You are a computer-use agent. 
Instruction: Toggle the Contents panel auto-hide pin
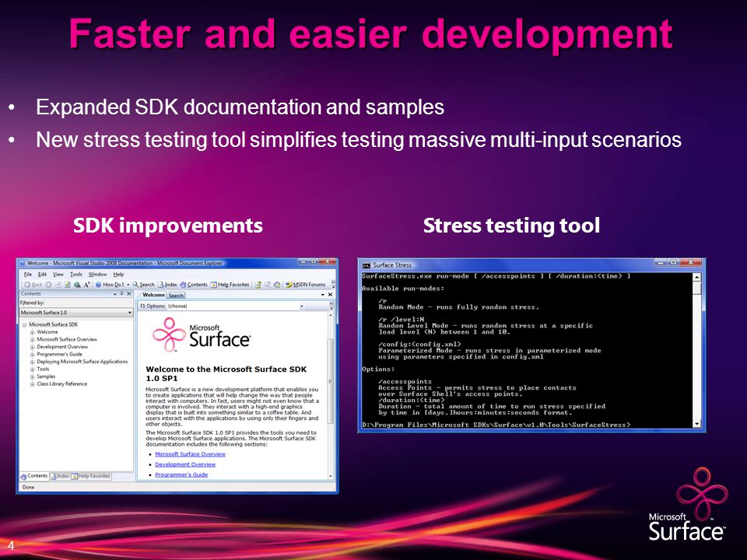121,294
